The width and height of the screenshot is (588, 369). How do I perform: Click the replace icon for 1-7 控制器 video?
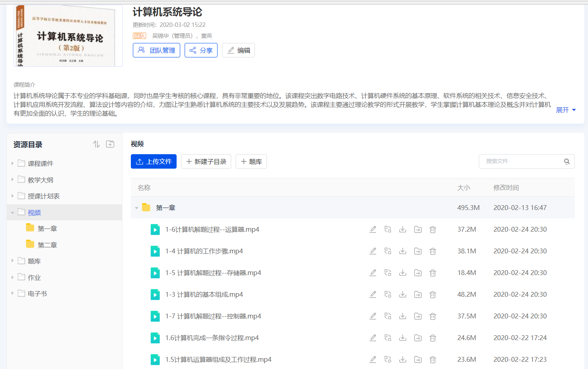(388, 316)
